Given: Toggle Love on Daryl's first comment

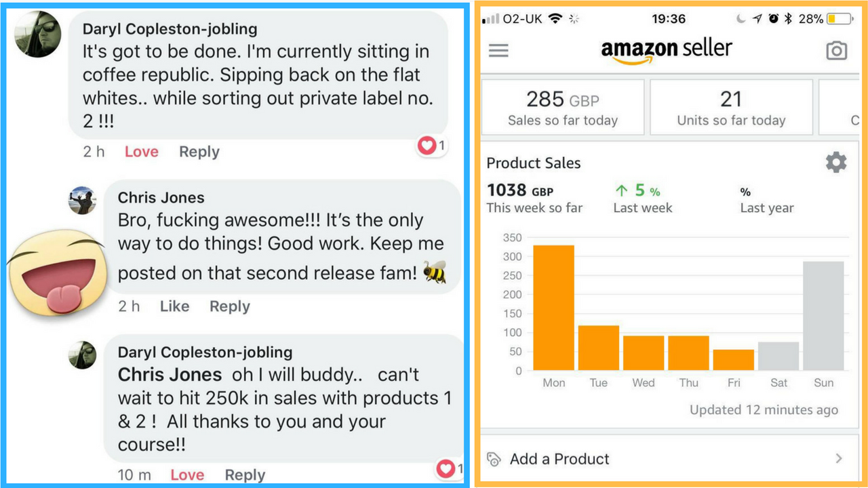Looking at the screenshot, I should 141,152.
